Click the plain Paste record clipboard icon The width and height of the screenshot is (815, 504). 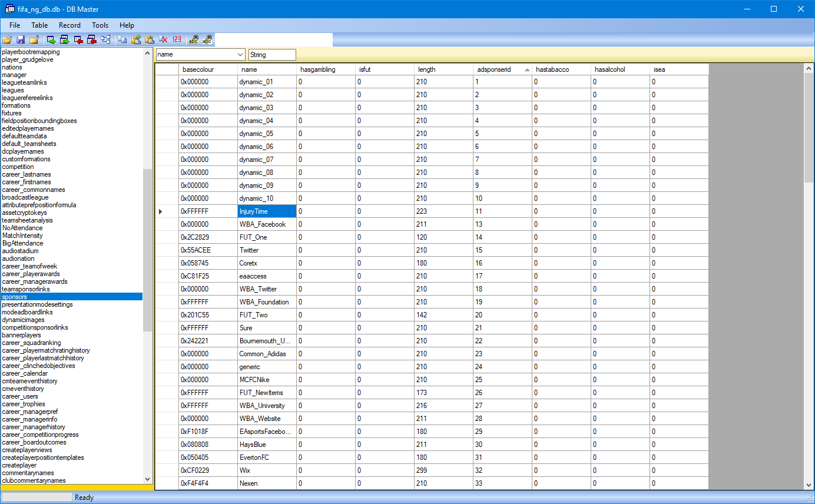[x=150, y=40]
